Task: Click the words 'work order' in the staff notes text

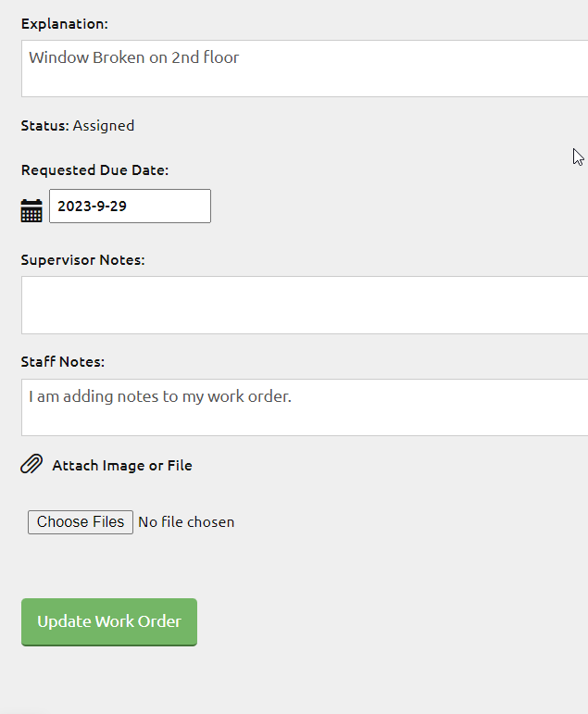Action: point(246,396)
